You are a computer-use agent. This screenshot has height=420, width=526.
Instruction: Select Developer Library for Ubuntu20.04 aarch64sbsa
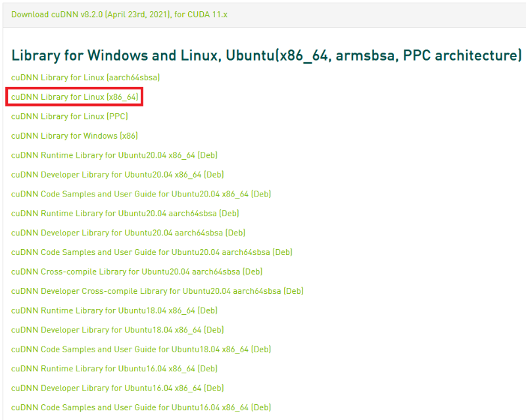click(128, 233)
